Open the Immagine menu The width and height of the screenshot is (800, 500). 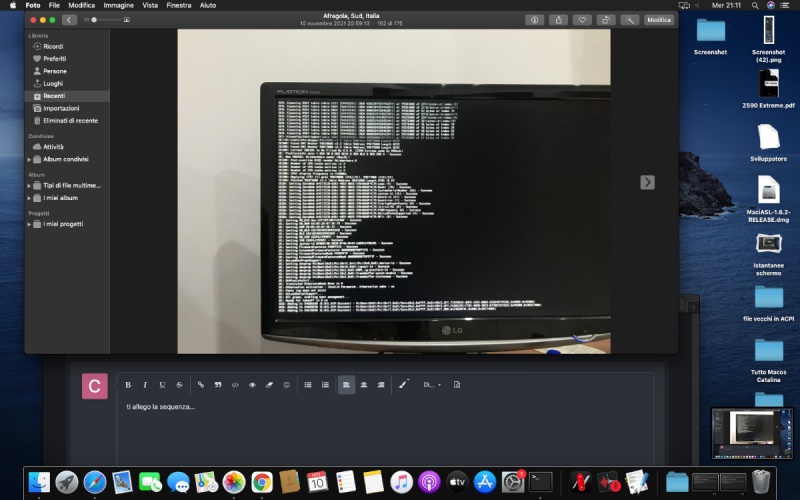pos(118,5)
